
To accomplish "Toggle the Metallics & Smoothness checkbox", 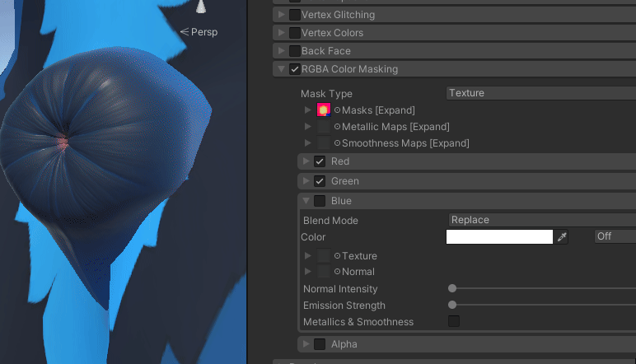I will tap(453, 321).
